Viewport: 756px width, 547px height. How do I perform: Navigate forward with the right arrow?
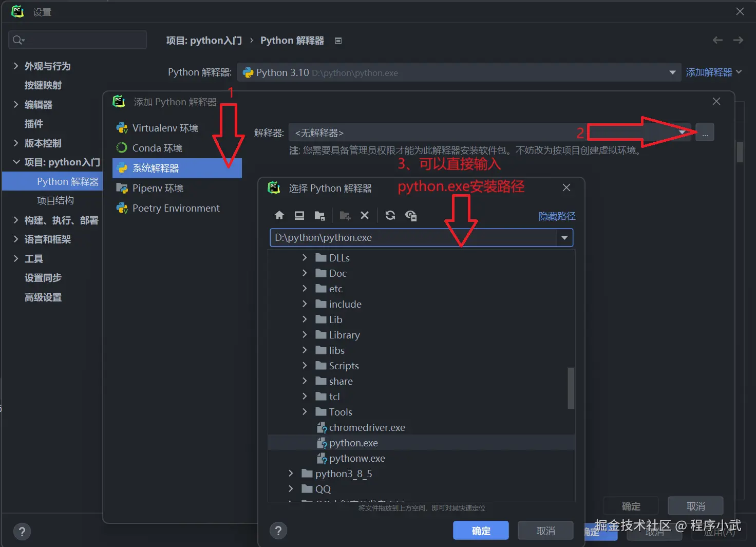click(x=738, y=40)
